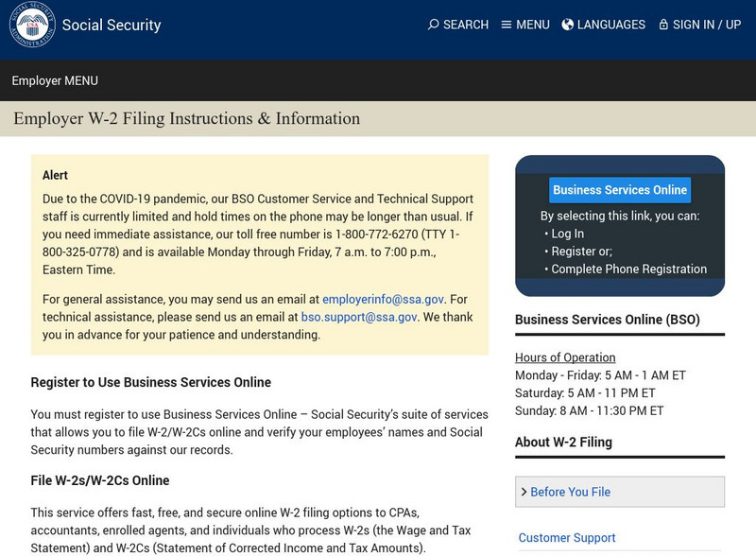Screen dimensions: 756x556
Task: Open the hamburger MENU icon
Action: click(x=507, y=25)
